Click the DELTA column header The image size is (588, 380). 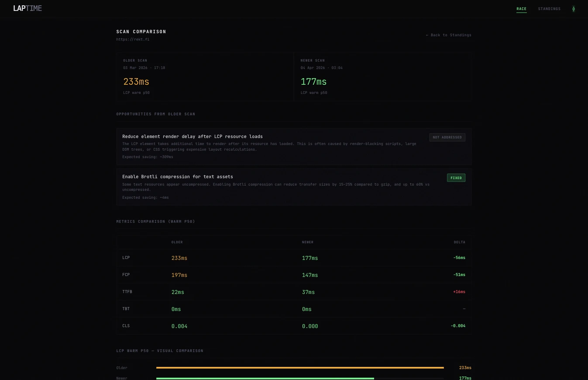coord(459,242)
